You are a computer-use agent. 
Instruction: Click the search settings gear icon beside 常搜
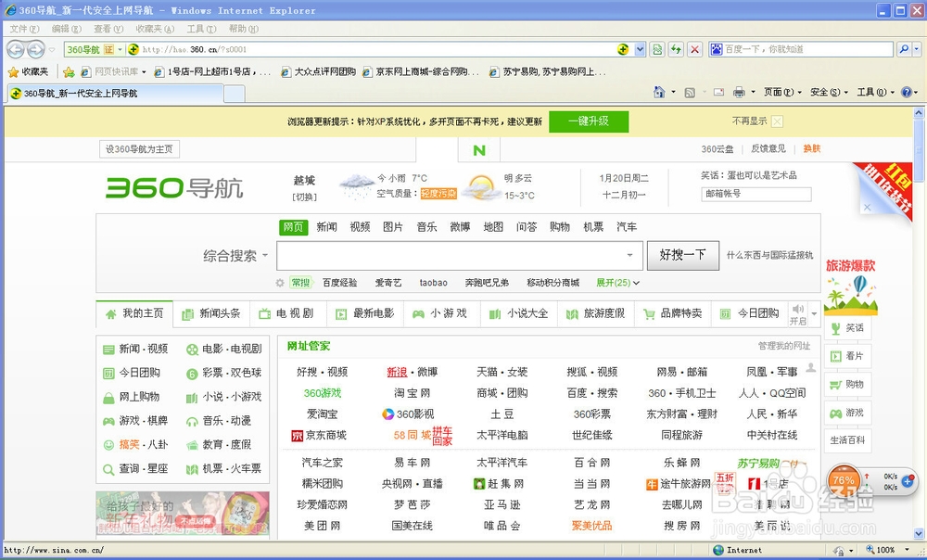tap(280, 283)
